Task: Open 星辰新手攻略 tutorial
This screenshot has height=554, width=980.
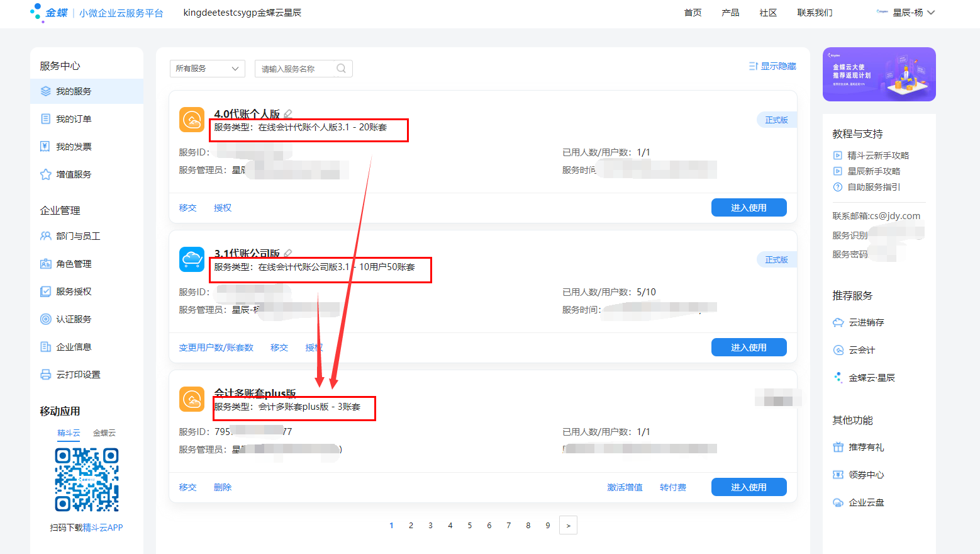Action: [x=874, y=171]
